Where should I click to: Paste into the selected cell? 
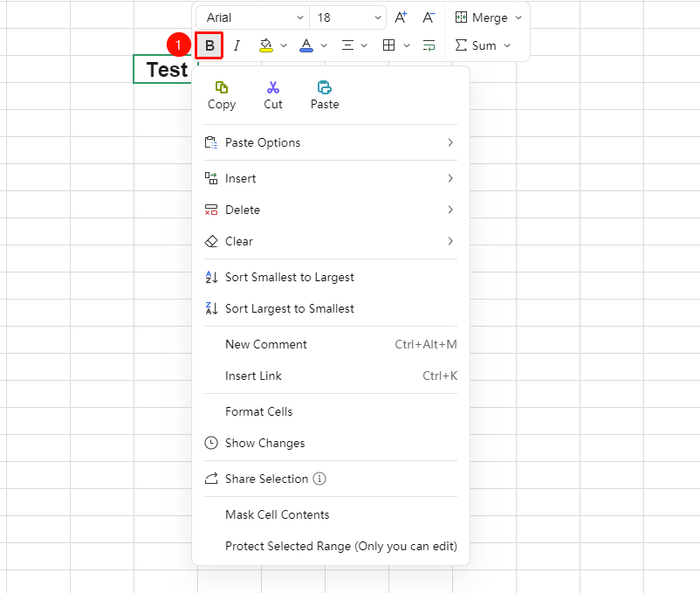(x=325, y=95)
